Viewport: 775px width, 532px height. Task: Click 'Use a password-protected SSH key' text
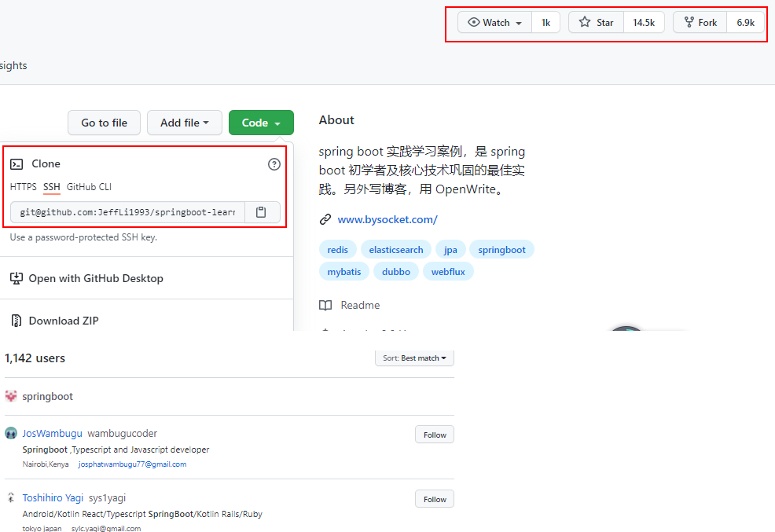pyautogui.click(x=83, y=237)
